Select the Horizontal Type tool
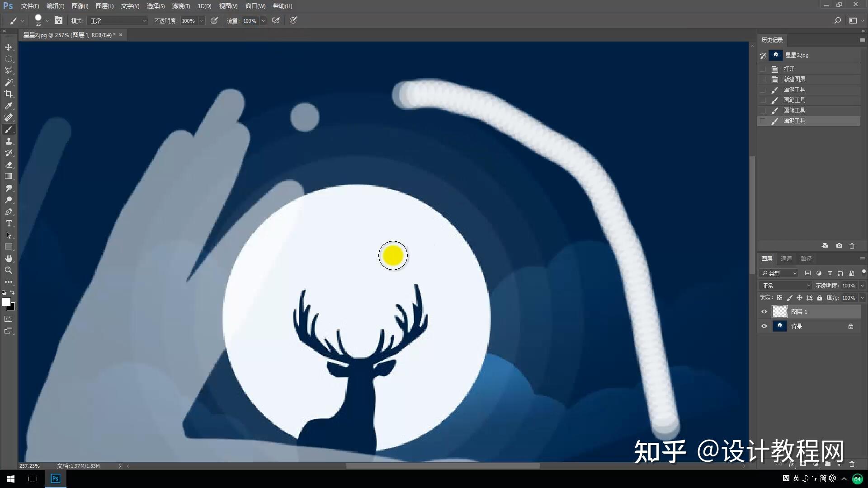Screen dimensions: 868x488 click(9, 224)
